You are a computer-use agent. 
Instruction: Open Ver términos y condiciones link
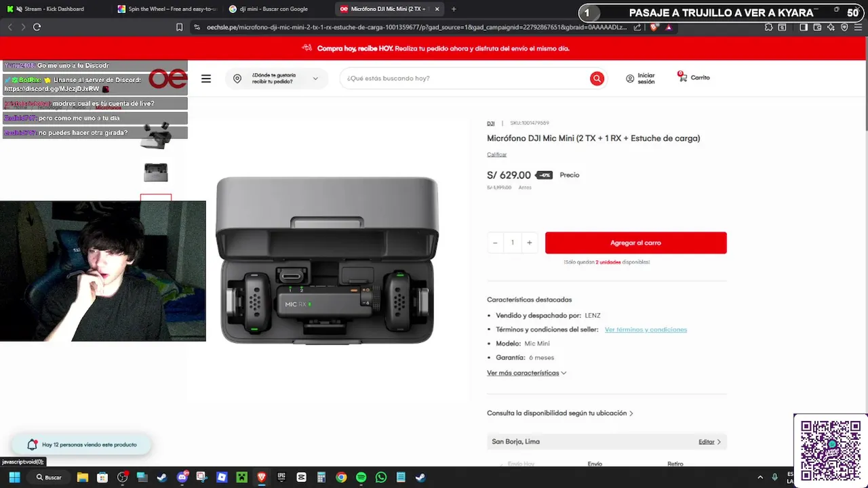coord(646,329)
